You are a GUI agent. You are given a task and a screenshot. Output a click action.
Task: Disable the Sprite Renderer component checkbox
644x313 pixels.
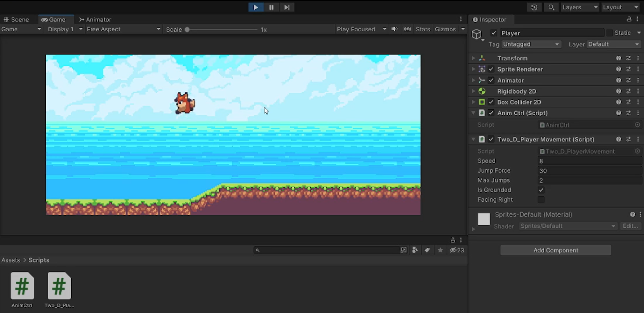[x=491, y=69]
